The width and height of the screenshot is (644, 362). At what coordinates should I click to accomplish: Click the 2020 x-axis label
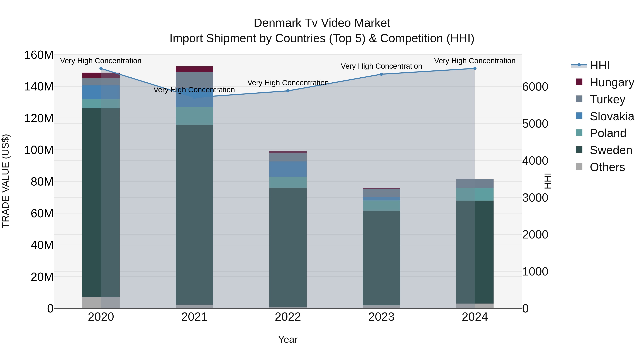click(101, 317)
